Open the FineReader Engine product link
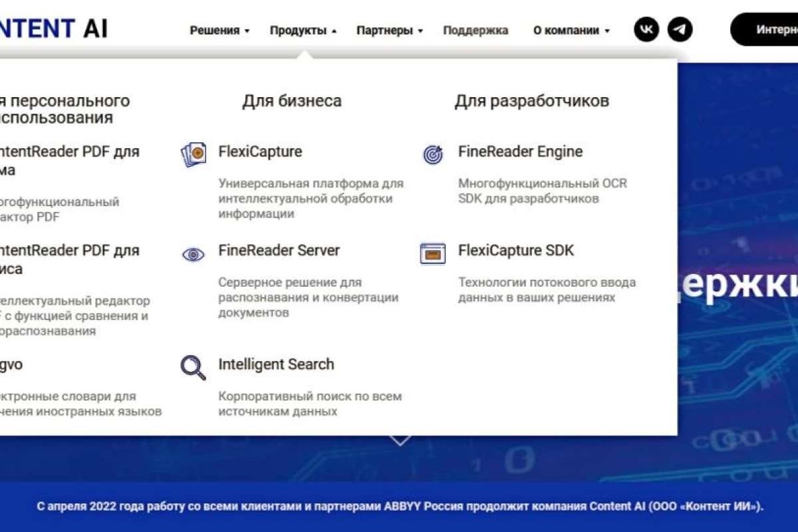Viewport: 798px width, 532px height. (520, 152)
